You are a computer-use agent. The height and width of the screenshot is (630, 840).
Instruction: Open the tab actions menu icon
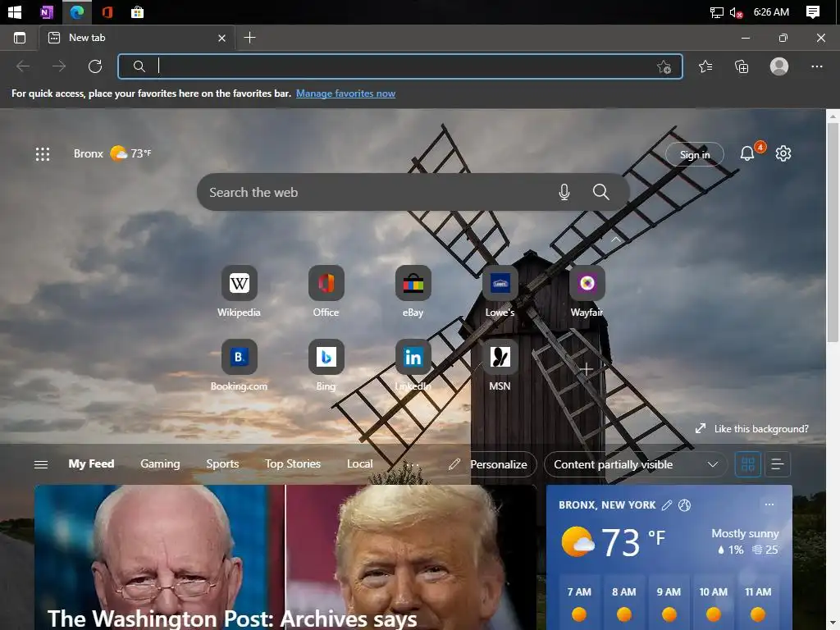(x=20, y=38)
